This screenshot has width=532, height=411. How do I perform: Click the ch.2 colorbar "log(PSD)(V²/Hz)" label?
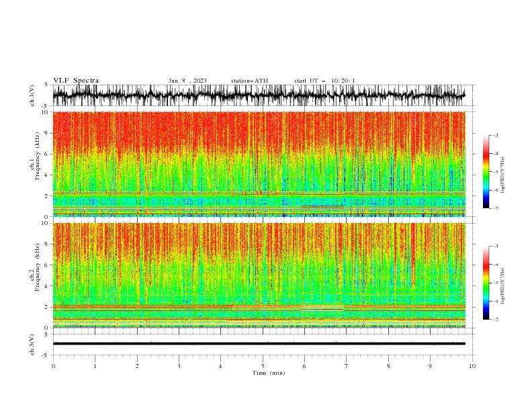503,286
